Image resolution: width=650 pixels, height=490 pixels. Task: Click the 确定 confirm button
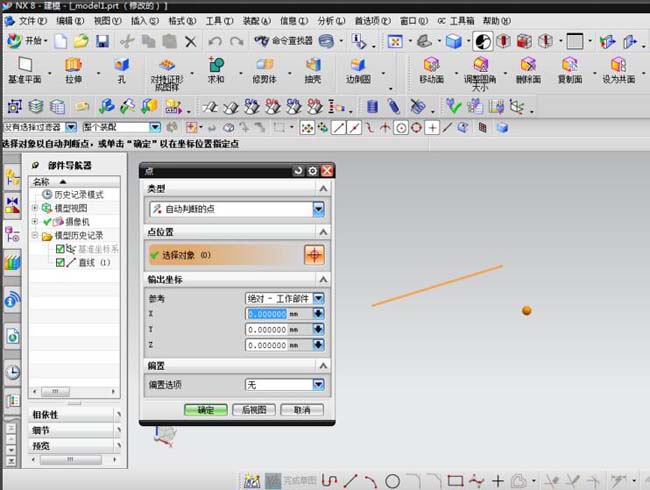205,410
